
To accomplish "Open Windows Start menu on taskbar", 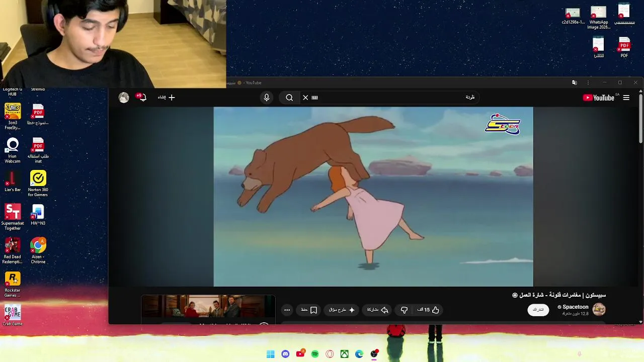I will [271, 354].
